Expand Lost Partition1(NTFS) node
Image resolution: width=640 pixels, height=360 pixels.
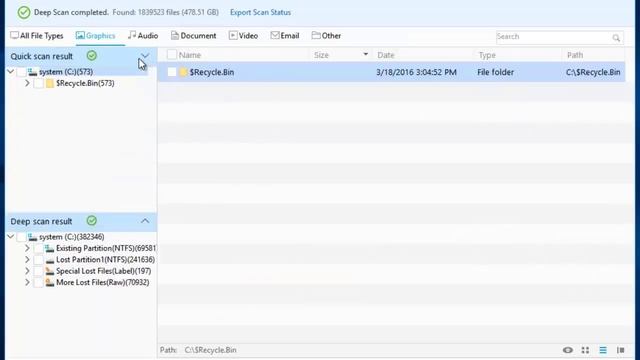[x=27, y=260]
